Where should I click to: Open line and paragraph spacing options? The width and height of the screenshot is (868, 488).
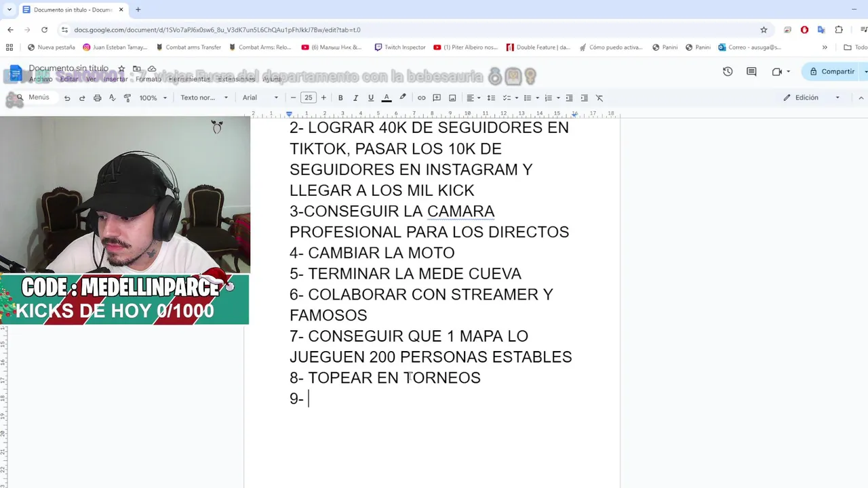[491, 98]
